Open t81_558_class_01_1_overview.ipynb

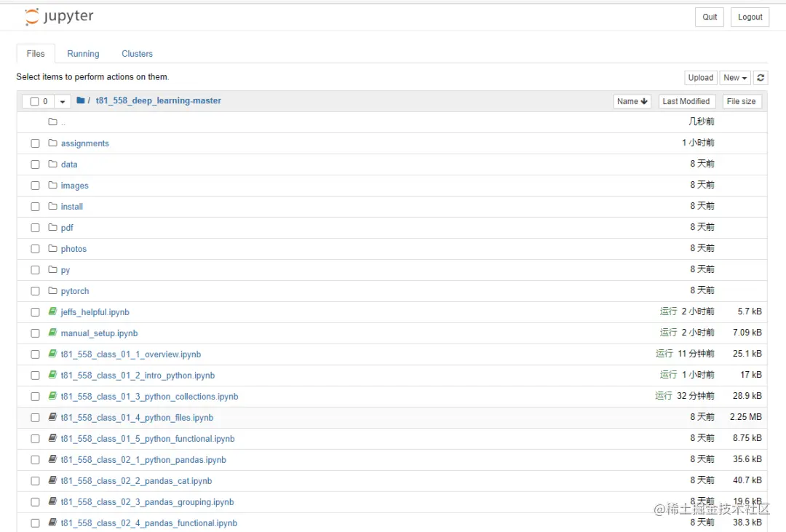(x=131, y=354)
